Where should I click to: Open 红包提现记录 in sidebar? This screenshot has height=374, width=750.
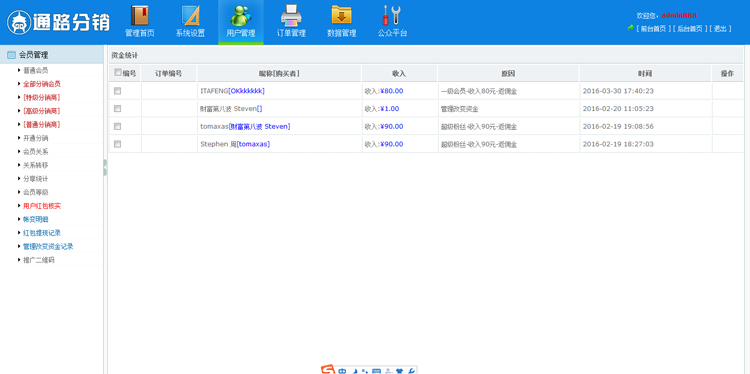tap(42, 233)
